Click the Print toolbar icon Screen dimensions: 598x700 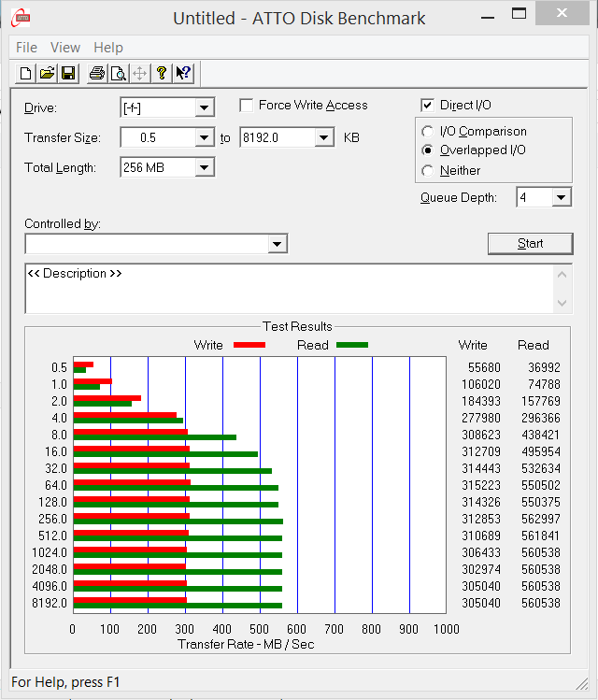(97, 73)
